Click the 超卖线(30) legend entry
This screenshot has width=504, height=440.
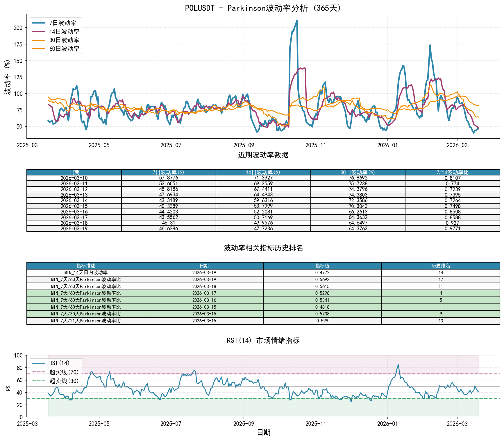tap(64, 381)
